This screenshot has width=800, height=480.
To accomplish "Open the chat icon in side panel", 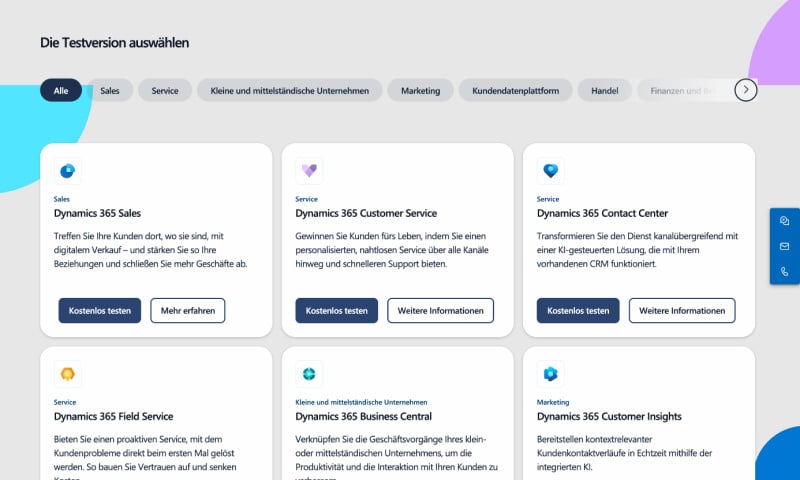I will pyautogui.click(x=785, y=221).
